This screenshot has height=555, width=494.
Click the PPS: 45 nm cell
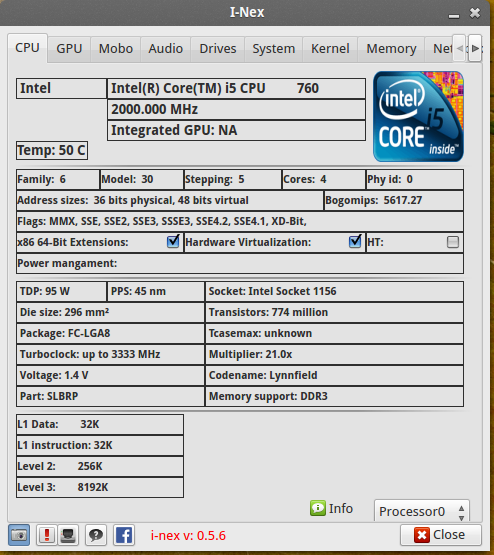coord(156,292)
